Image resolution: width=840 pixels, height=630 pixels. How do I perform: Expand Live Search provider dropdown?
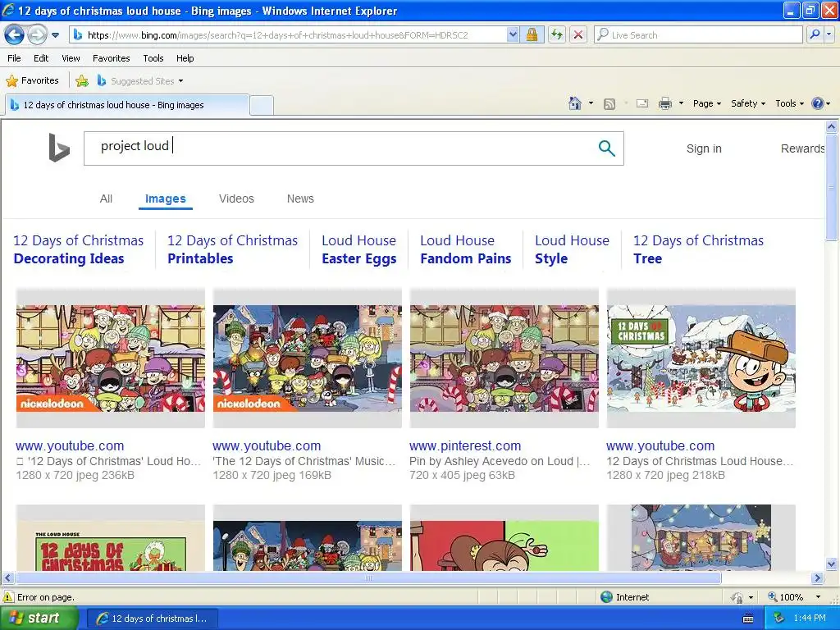click(x=829, y=35)
